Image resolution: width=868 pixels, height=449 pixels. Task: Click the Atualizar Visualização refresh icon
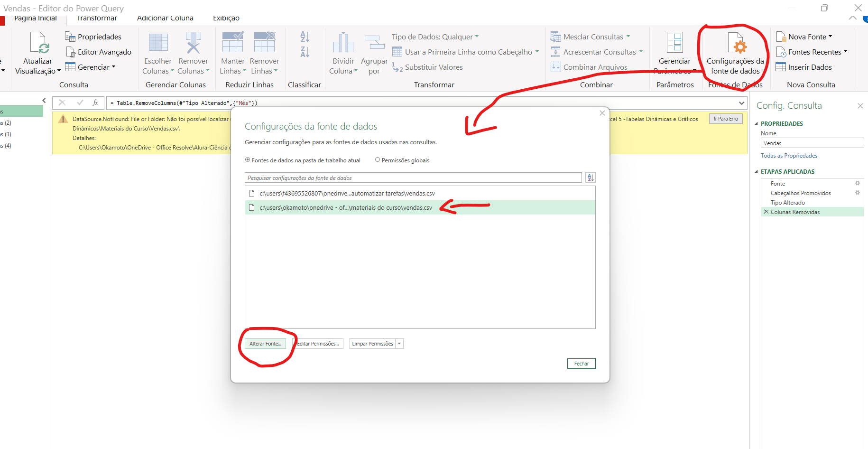click(39, 43)
